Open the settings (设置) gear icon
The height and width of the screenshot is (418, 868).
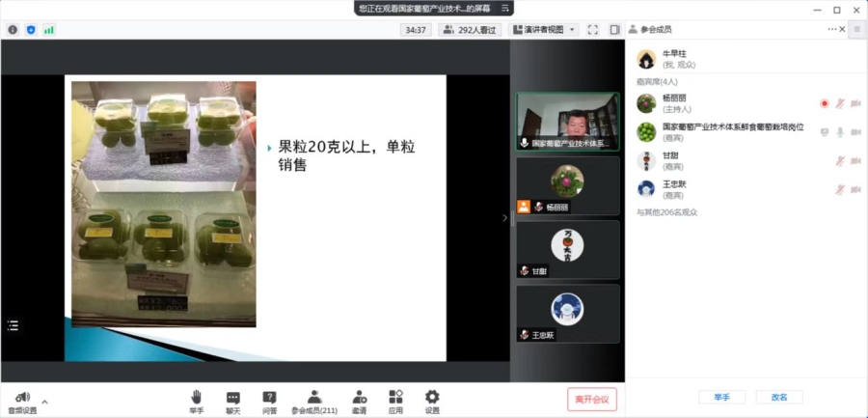click(432, 397)
